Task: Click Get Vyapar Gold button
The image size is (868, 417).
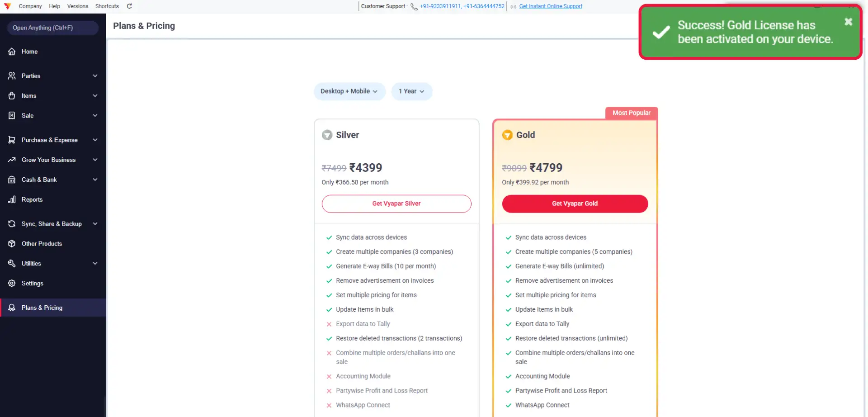Action: coord(575,204)
